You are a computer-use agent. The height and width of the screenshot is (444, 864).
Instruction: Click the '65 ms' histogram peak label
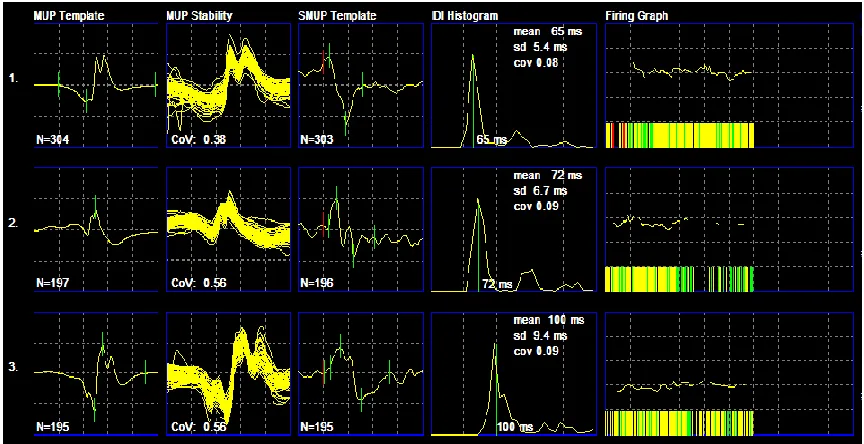coord(492,140)
